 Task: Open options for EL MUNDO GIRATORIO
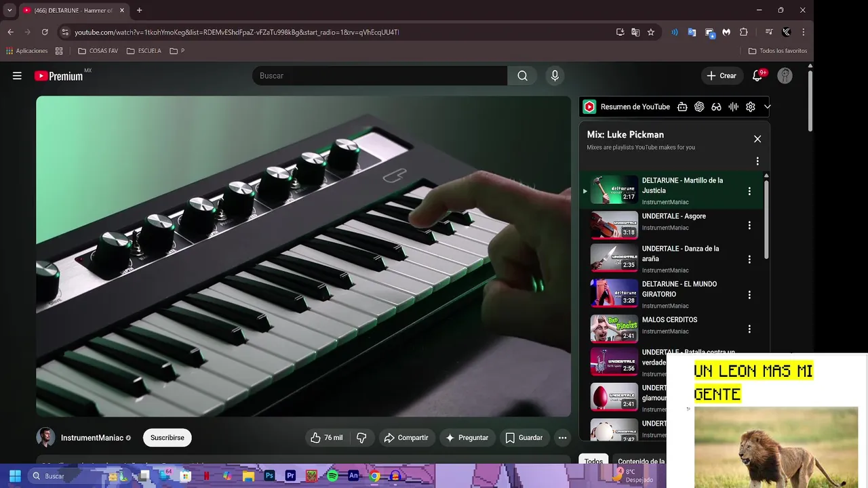pos(749,295)
